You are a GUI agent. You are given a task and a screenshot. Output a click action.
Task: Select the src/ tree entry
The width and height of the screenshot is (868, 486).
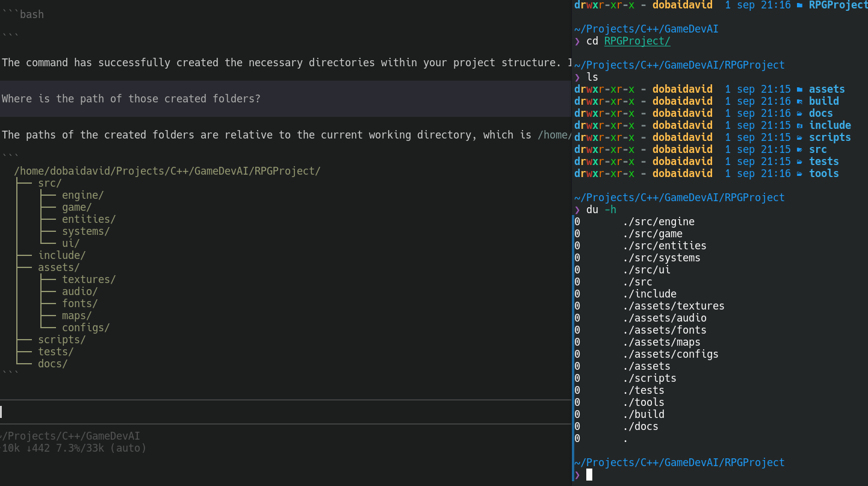coord(50,183)
